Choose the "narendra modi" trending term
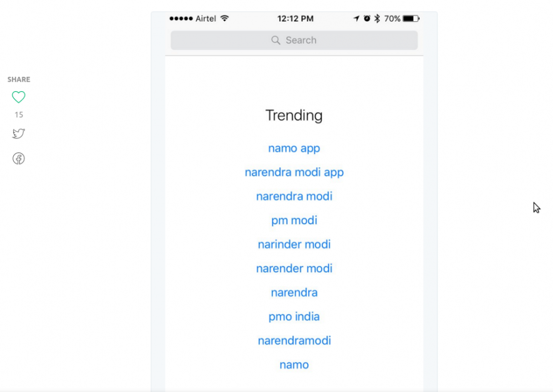 click(x=294, y=197)
